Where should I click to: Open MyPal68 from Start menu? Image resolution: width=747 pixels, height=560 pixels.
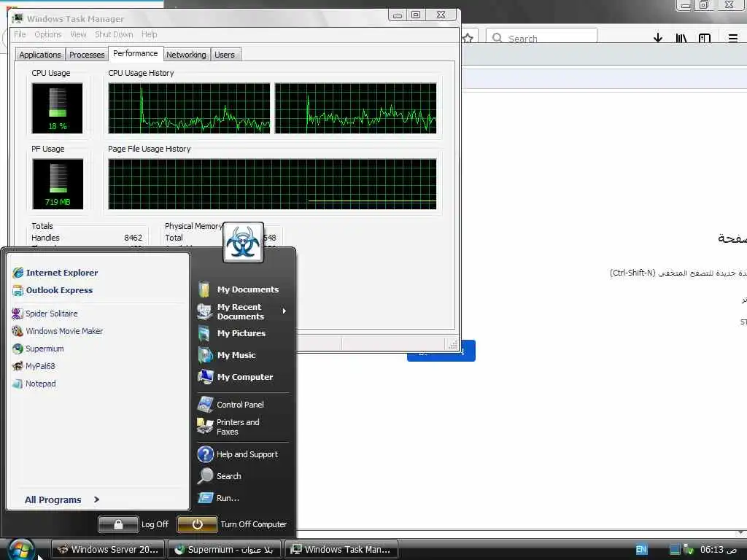[x=34, y=366]
